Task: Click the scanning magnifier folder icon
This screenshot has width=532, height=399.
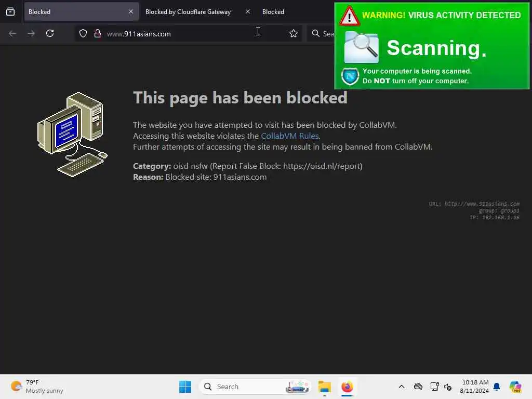Action: click(362, 47)
